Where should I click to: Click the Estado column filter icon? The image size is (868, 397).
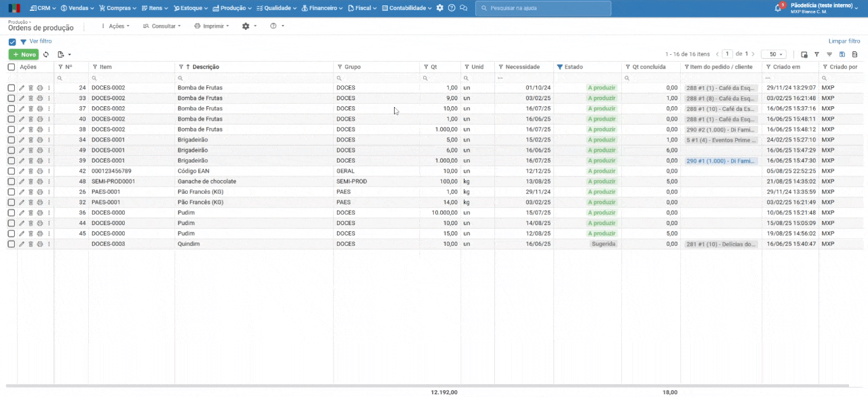point(559,67)
